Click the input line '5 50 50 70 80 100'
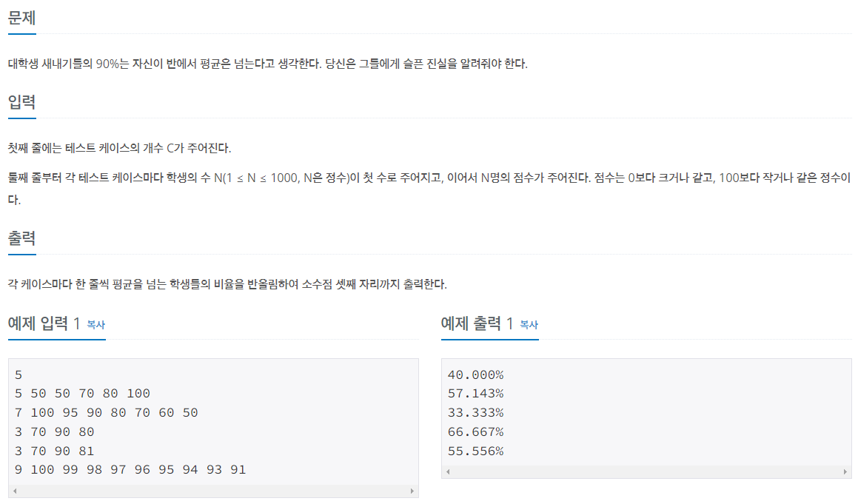Viewport: 858px width, 504px height. tap(83, 394)
